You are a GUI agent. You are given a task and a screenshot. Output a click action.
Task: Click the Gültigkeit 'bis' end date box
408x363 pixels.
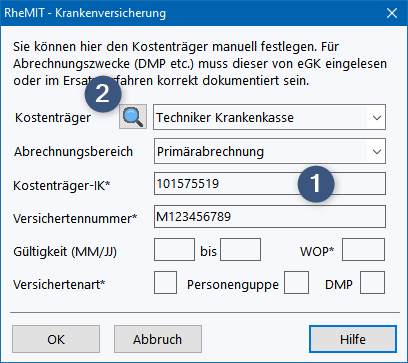[x=240, y=250]
